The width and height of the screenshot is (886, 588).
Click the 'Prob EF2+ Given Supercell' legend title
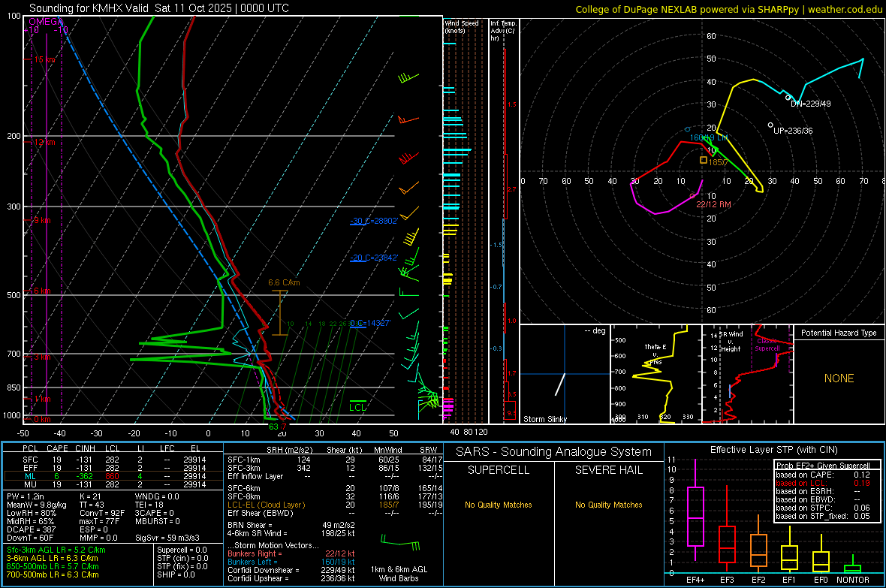tap(823, 466)
